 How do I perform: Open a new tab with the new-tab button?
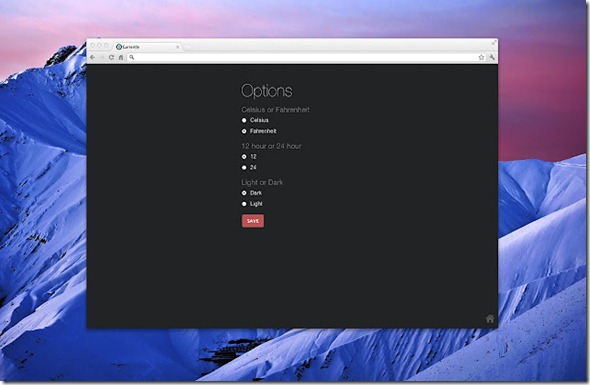point(187,47)
